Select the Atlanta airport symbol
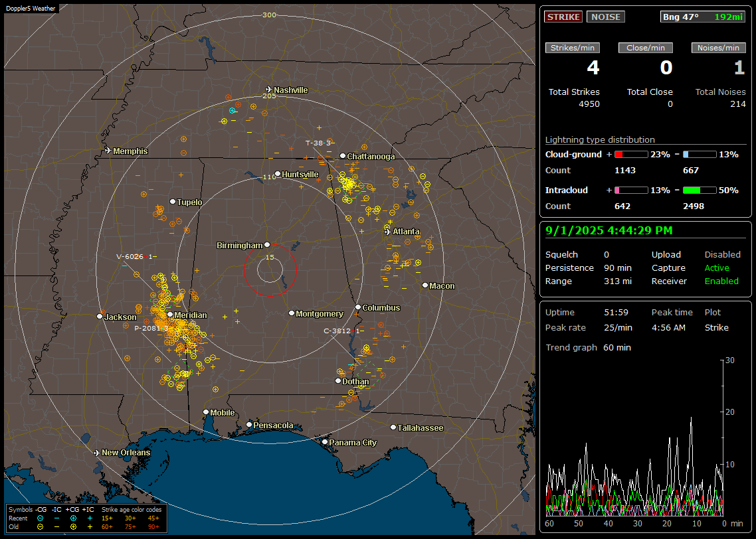 (388, 232)
